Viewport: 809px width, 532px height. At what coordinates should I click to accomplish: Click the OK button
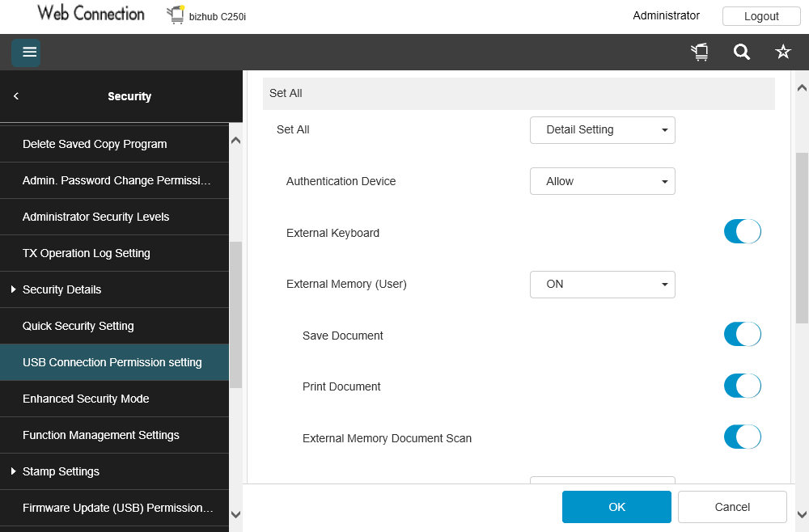point(616,507)
